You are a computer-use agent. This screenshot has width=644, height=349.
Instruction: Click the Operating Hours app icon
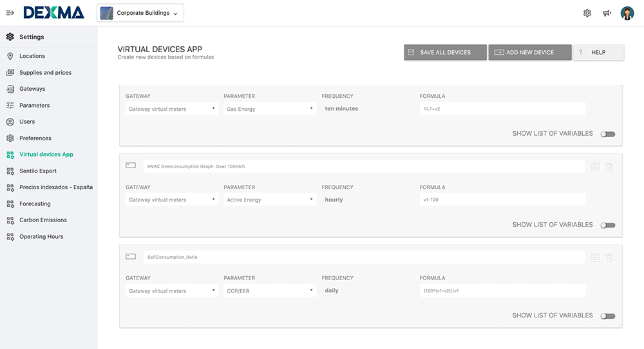coord(10,237)
